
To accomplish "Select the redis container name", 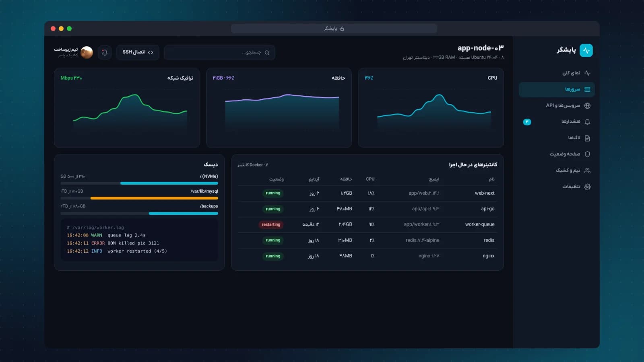I will (489, 240).
